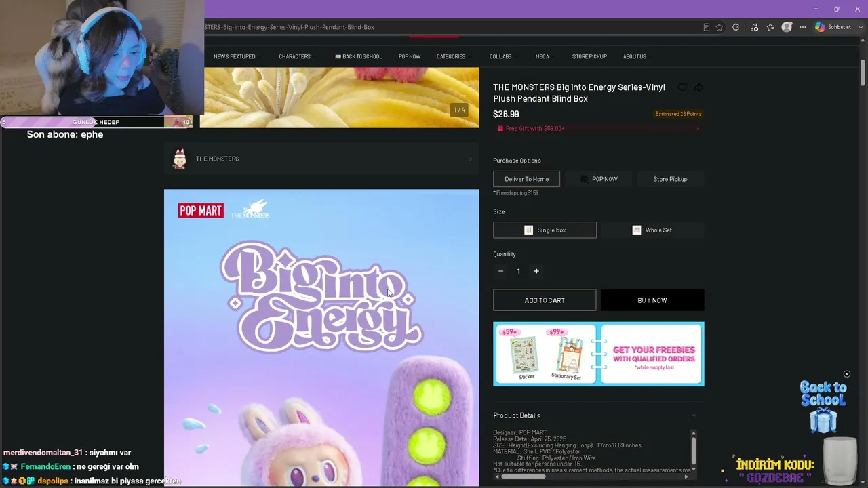Open the browser extensions puzzle icon

click(736, 27)
